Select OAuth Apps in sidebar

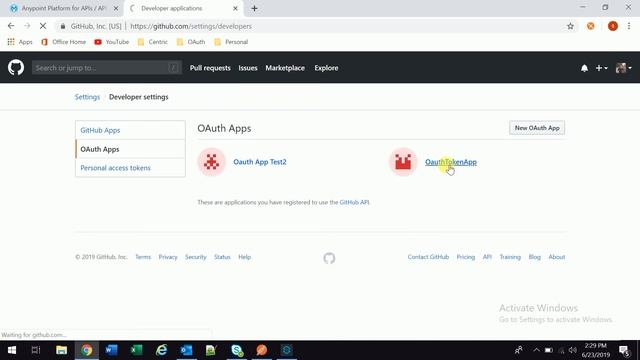[130, 149]
